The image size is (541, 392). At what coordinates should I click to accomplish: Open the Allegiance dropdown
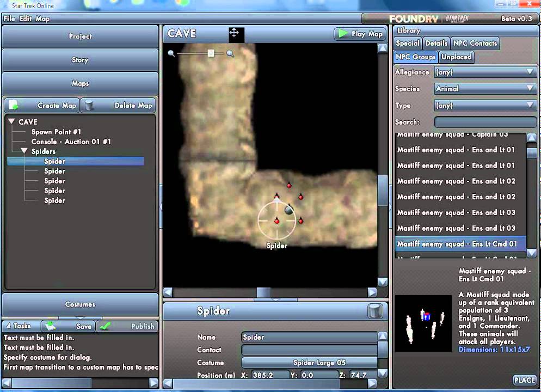[x=485, y=72]
